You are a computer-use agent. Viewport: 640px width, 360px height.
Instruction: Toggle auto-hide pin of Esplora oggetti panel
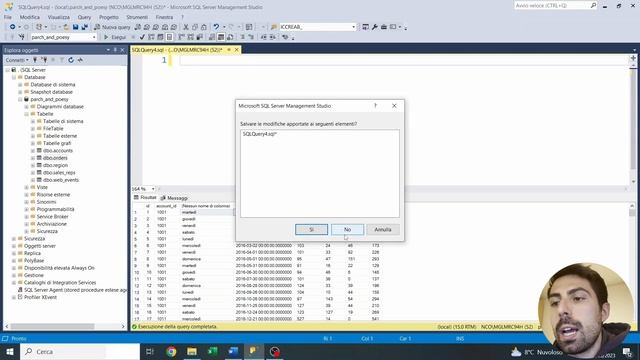coord(115,50)
